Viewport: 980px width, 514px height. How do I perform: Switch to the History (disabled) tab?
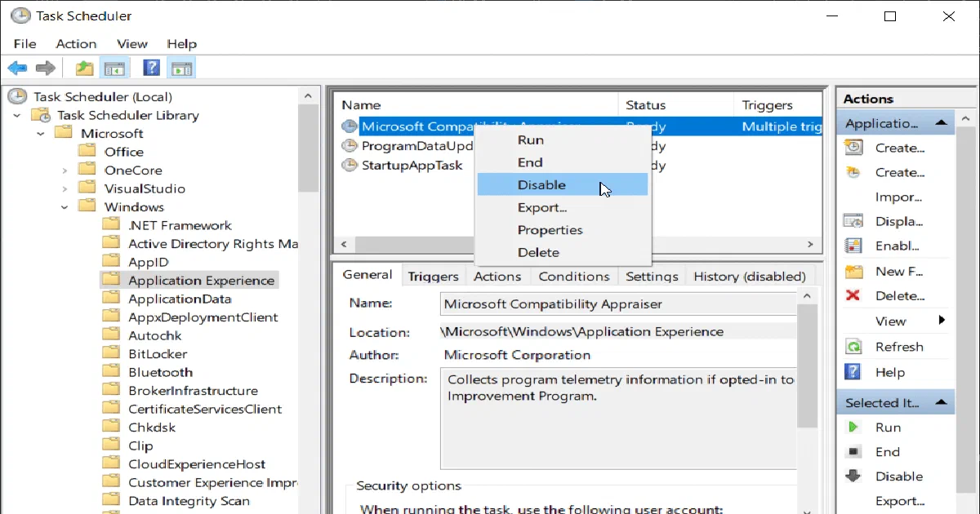click(750, 277)
